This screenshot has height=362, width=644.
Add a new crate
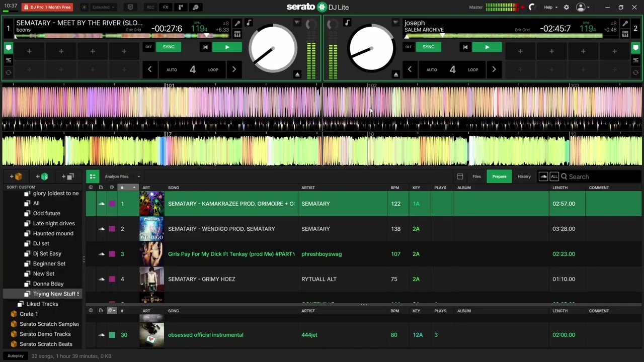(16, 176)
